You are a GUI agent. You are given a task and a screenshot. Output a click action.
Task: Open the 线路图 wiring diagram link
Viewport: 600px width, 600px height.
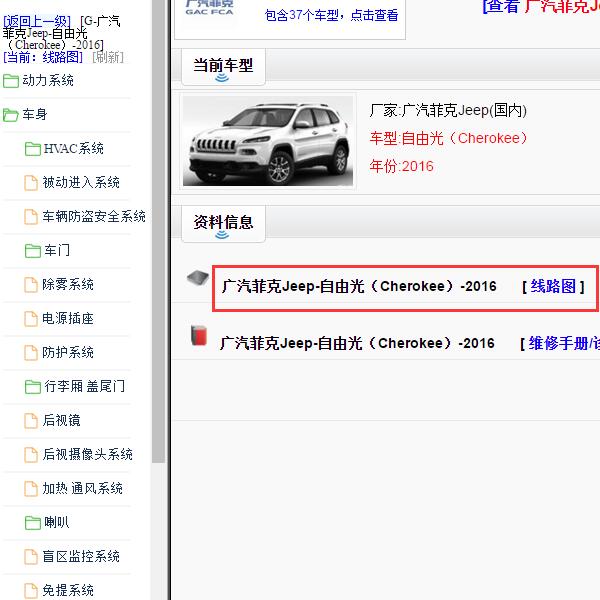click(x=553, y=286)
